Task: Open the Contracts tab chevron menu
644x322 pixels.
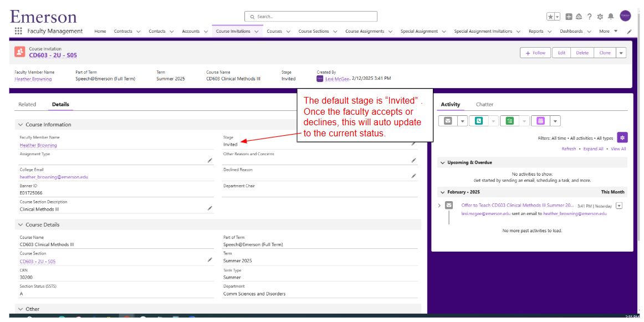Action: coord(138,31)
